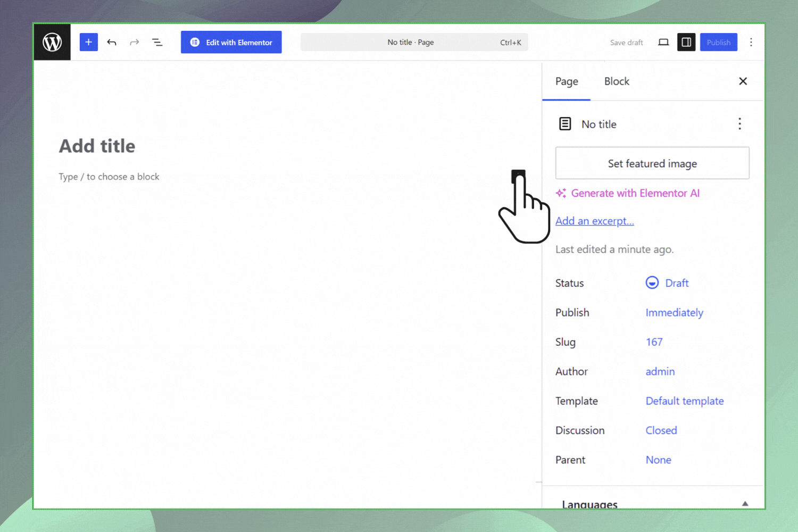Viewport: 798px width, 532px height.
Task: Change the publish date from Immediately
Action: [675, 312]
